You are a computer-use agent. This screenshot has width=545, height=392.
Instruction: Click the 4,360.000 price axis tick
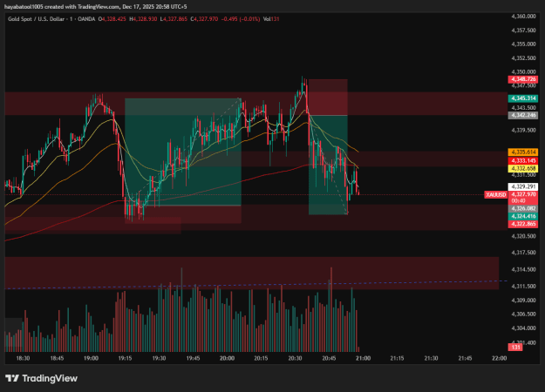pyautogui.click(x=523, y=17)
